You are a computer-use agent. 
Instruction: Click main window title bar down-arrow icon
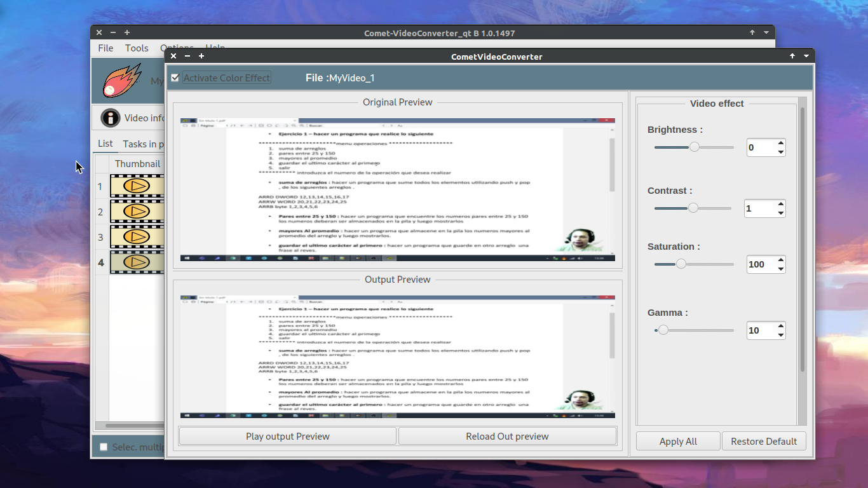click(x=766, y=32)
